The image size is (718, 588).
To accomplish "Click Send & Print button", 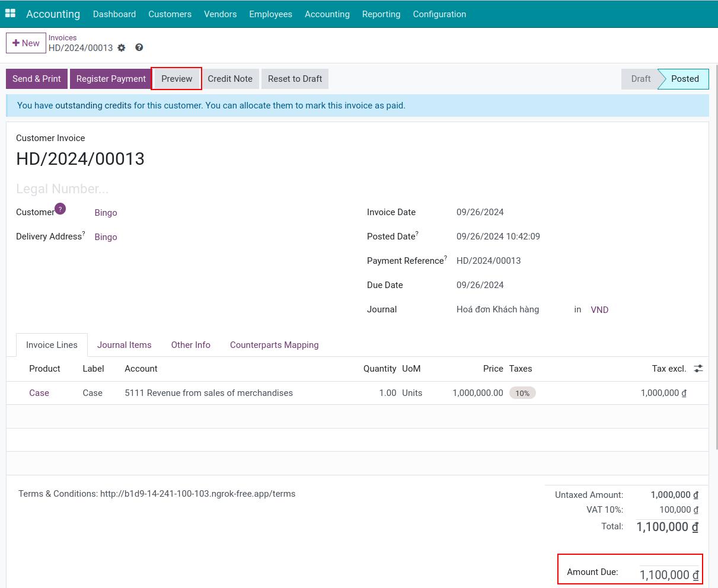I will tap(37, 79).
